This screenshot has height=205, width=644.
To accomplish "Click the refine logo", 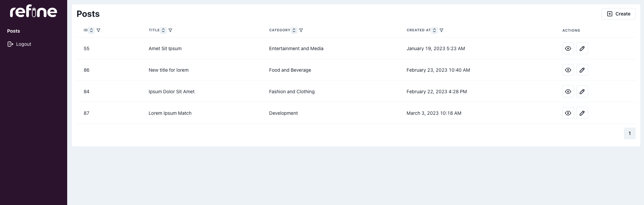I will [x=34, y=12].
